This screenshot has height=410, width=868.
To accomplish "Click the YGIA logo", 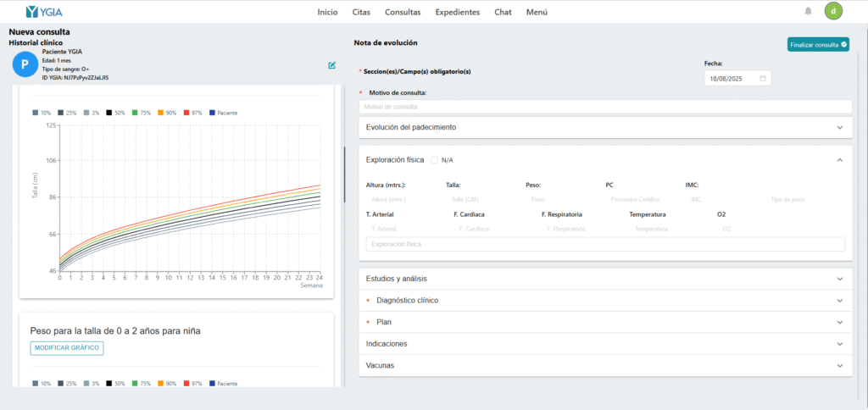I will point(44,12).
